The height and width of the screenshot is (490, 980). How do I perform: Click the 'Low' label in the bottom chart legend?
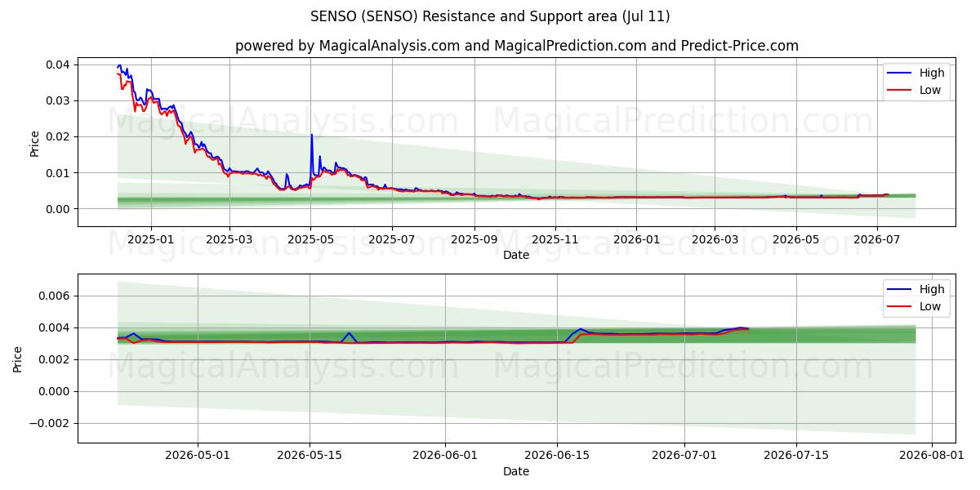click(930, 307)
